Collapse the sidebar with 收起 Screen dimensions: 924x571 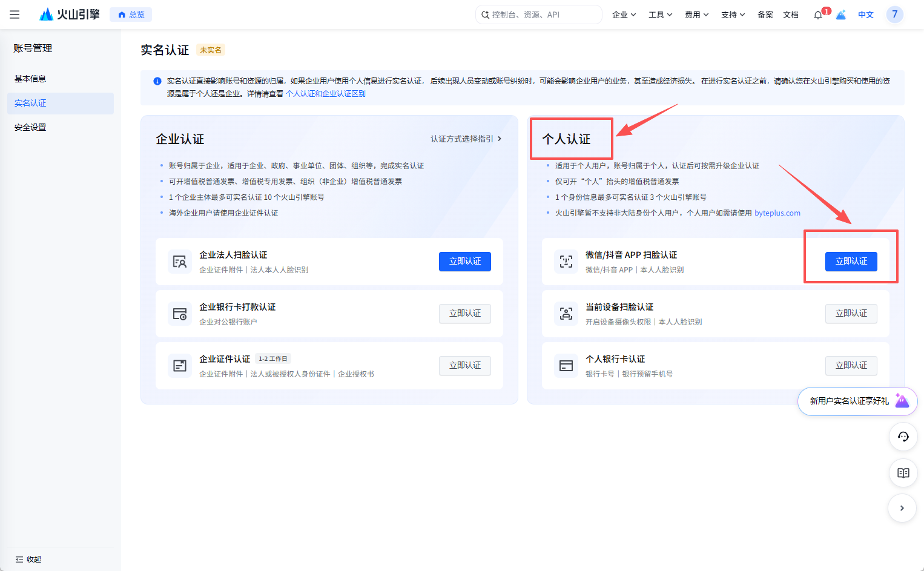28,559
